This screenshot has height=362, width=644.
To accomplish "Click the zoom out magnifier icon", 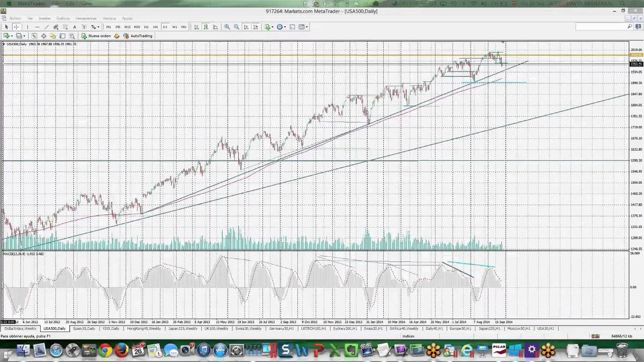I will (236, 27).
